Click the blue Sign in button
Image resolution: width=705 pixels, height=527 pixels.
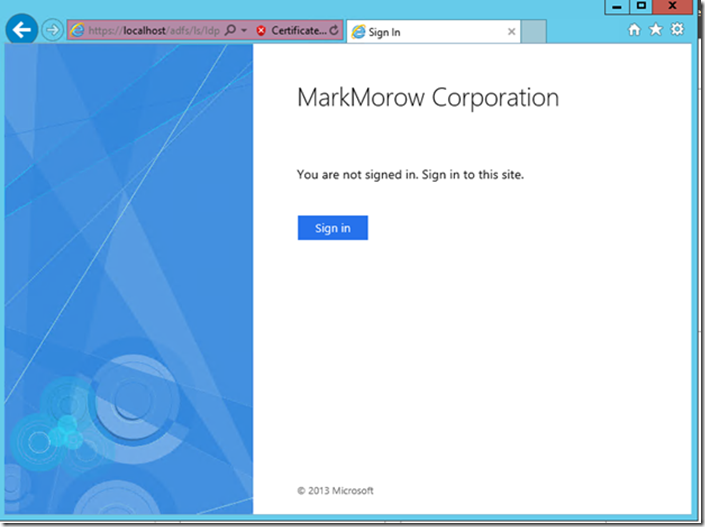[x=333, y=228]
